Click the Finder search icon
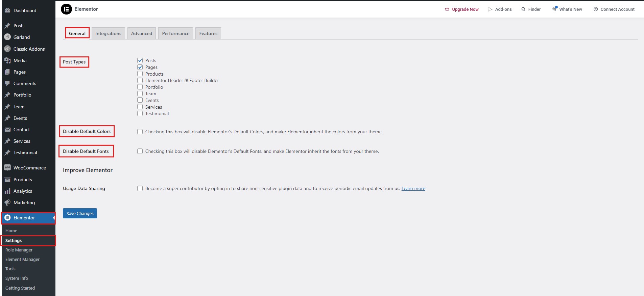Screen dimensions: 644x296 [523, 9]
